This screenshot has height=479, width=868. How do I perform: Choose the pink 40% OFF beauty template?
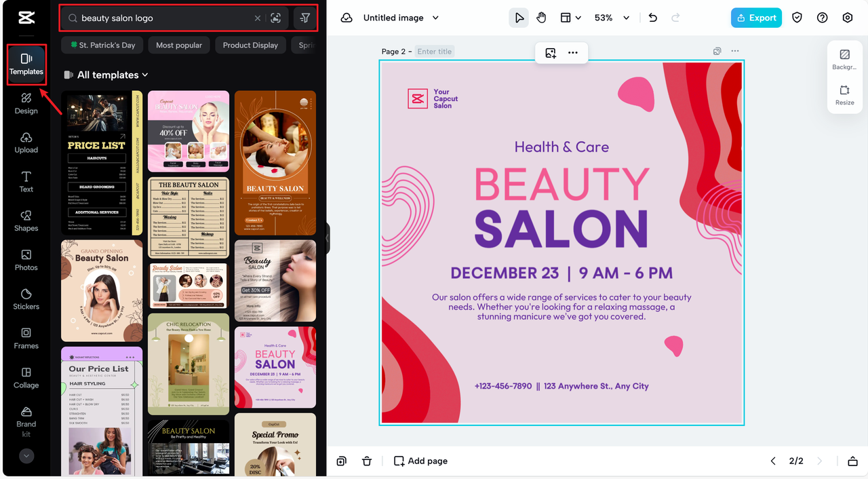(189, 132)
